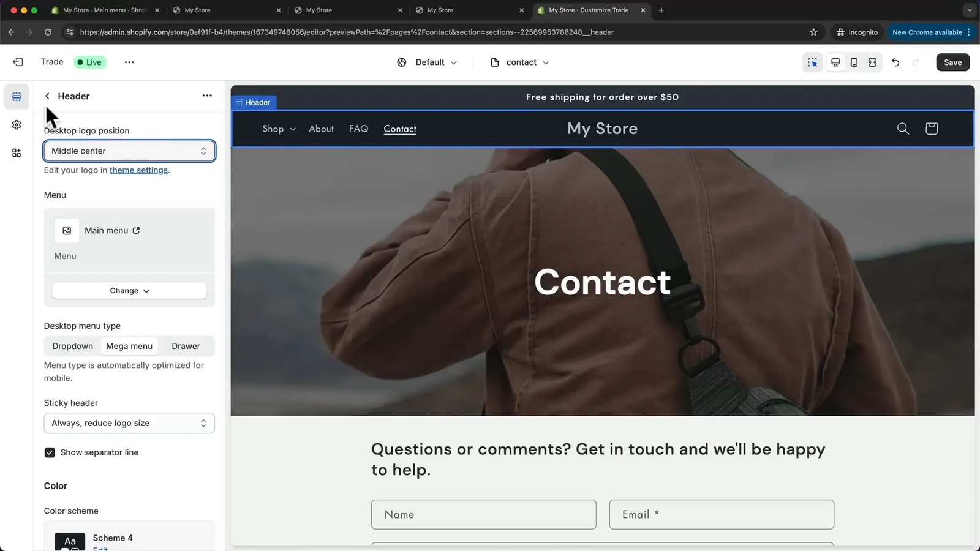
Task: Click the exit editor icon
Action: (x=18, y=62)
